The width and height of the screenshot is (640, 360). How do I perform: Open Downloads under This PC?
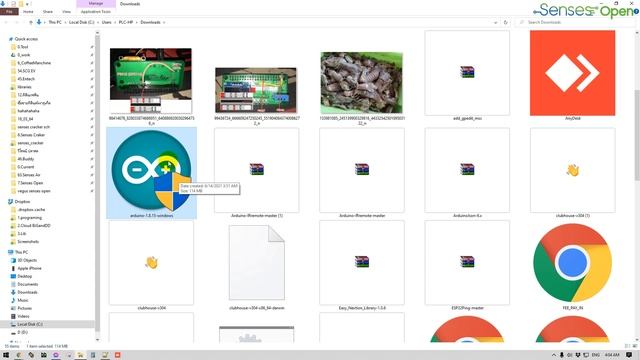point(27,292)
